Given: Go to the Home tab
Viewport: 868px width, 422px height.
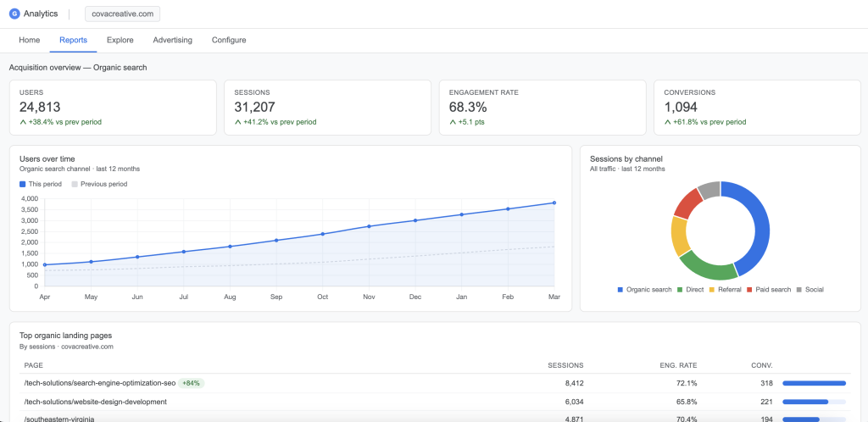Looking at the screenshot, I should (x=30, y=40).
